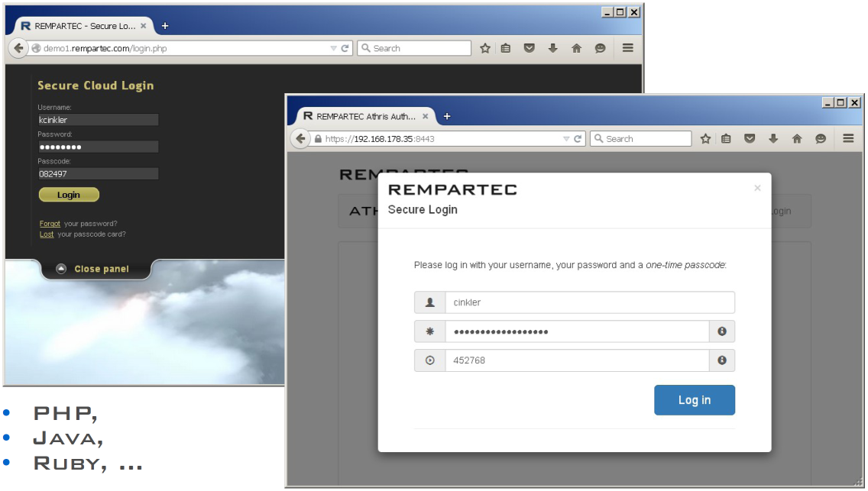Close the REMPARTEC - Secure Lo... tab
Viewport: 868px width, 491px height.
point(144,26)
